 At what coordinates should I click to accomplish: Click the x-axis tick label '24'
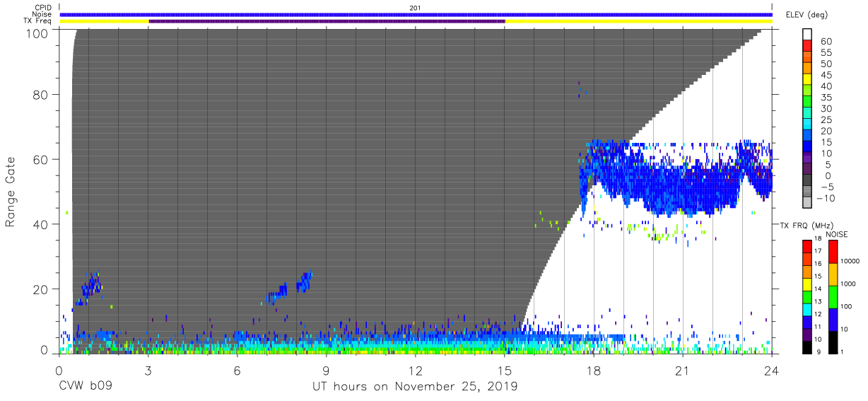772,371
